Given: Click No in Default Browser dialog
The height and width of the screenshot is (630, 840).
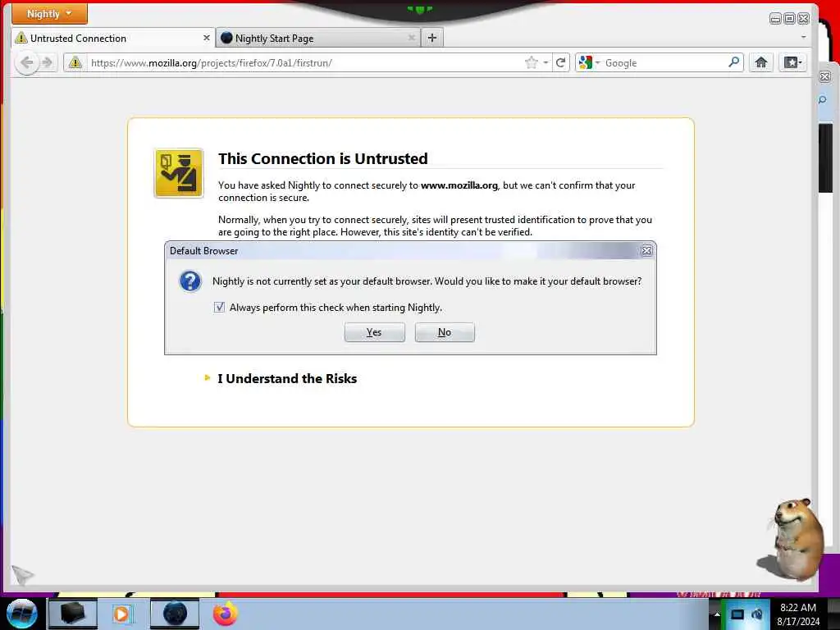Looking at the screenshot, I should point(445,332).
